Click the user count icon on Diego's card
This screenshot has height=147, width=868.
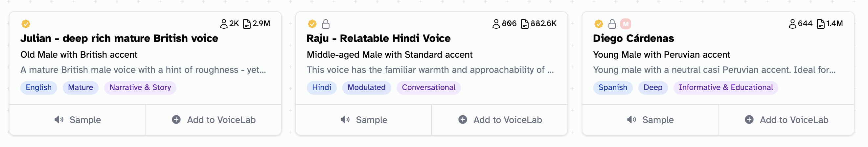[792, 24]
